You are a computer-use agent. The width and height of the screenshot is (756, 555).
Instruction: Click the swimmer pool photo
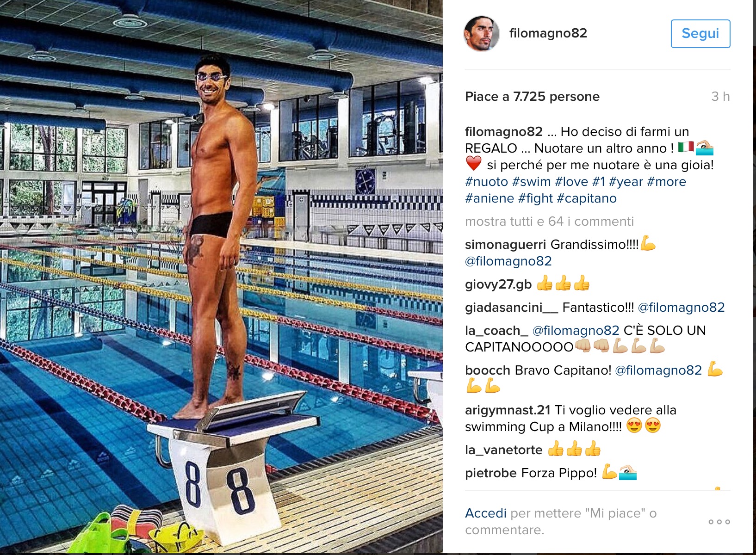221,277
